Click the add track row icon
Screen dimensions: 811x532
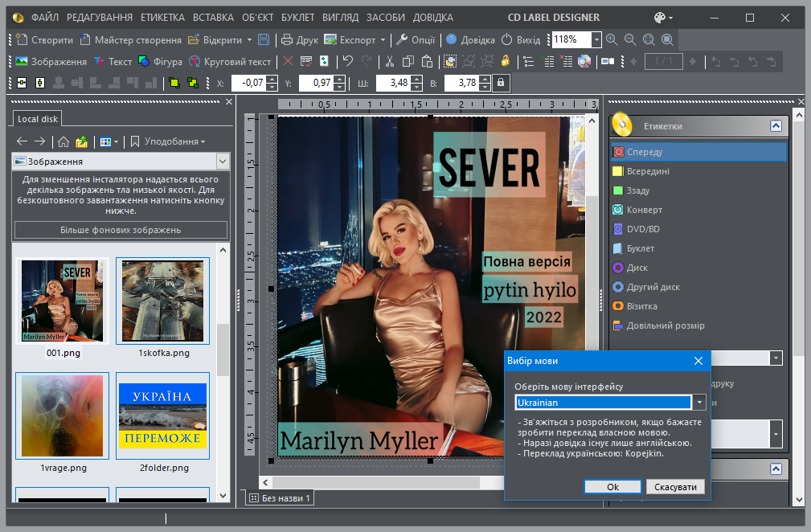coord(549,62)
